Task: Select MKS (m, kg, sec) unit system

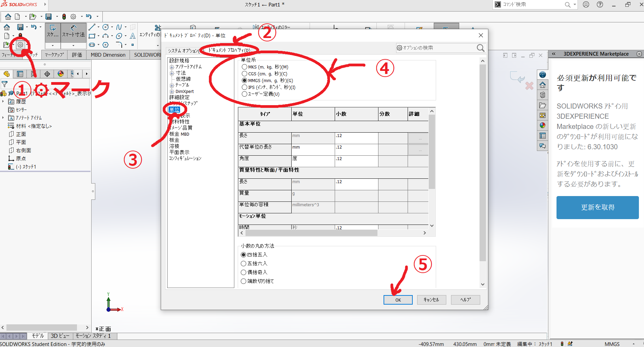Action: tap(244, 67)
